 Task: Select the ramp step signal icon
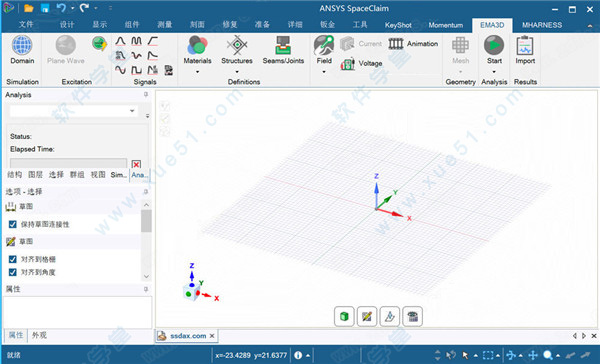(153, 41)
